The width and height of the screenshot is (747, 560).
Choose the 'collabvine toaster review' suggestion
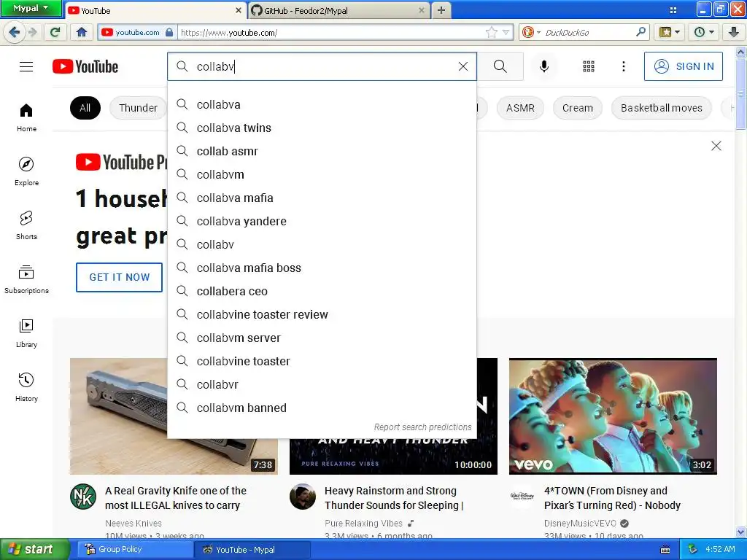(322, 314)
